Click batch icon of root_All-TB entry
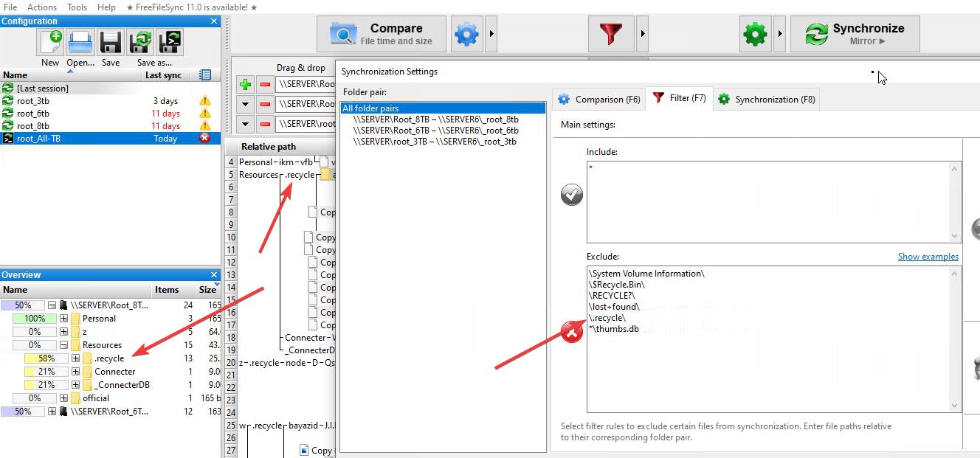The width and height of the screenshot is (980, 458). pyautogui.click(x=8, y=139)
